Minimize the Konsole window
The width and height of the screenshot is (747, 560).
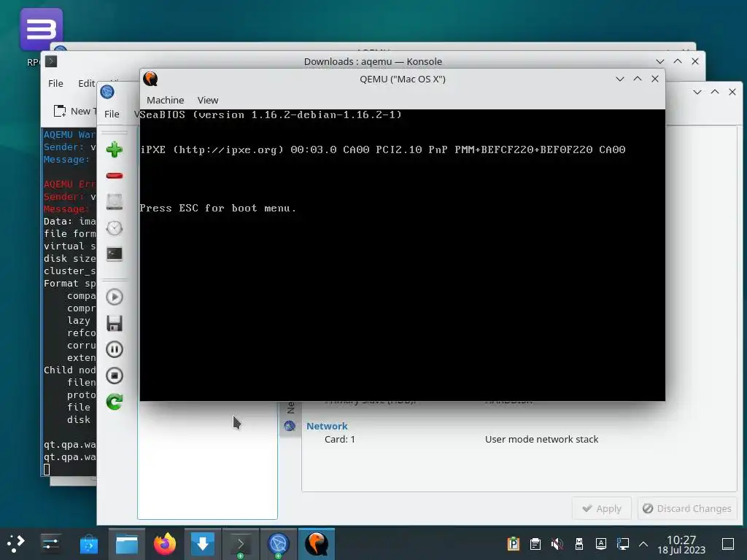pyautogui.click(x=659, y=61)
